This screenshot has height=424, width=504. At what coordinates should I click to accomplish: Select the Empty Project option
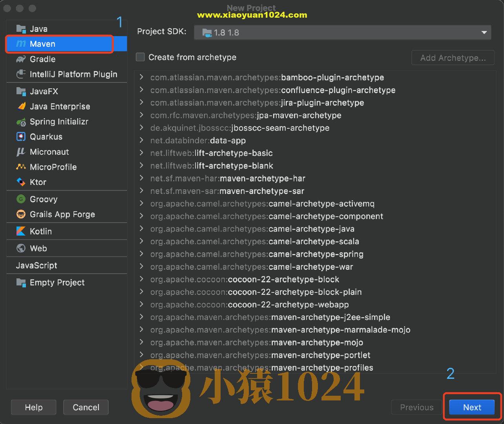point(57,282)
